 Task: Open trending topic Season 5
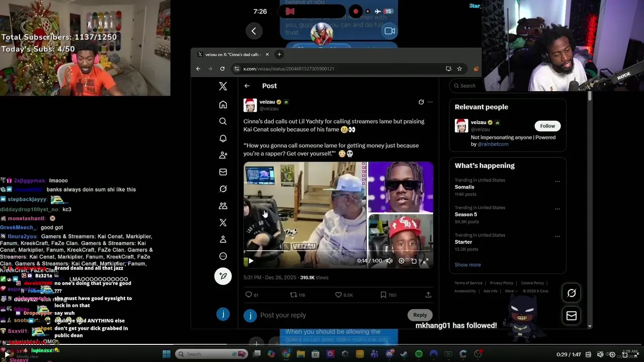467,214
